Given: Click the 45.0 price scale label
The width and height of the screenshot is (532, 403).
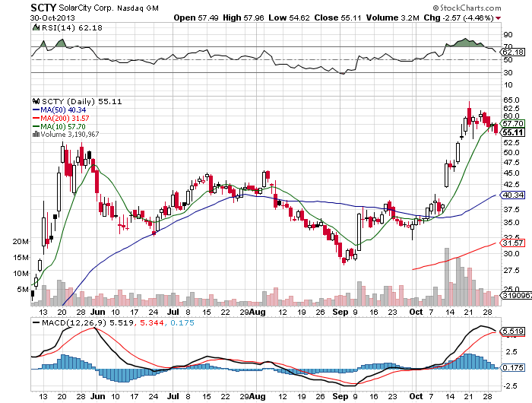Looking at the screenshot, I should coord(511,173).
